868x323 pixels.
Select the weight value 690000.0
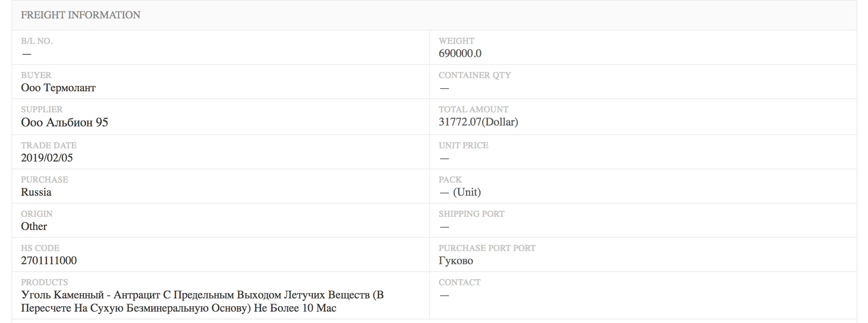point(460,54)
